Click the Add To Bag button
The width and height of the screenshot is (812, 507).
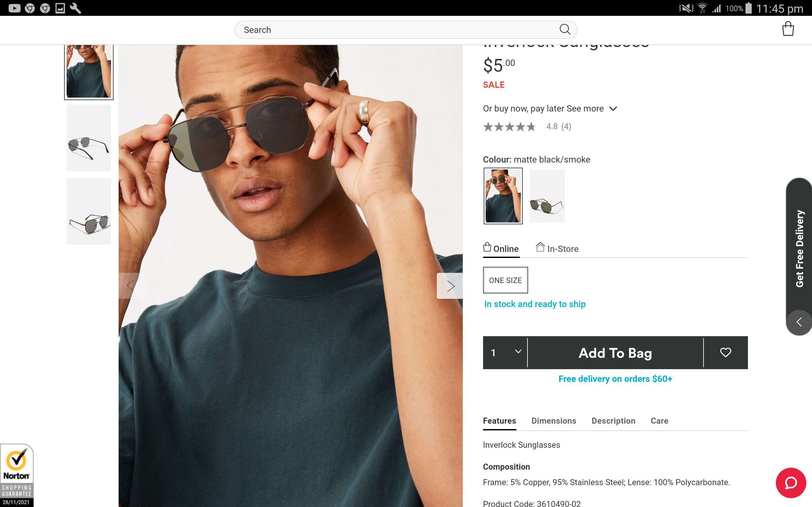pyautogui.click(x=615, y=352)
